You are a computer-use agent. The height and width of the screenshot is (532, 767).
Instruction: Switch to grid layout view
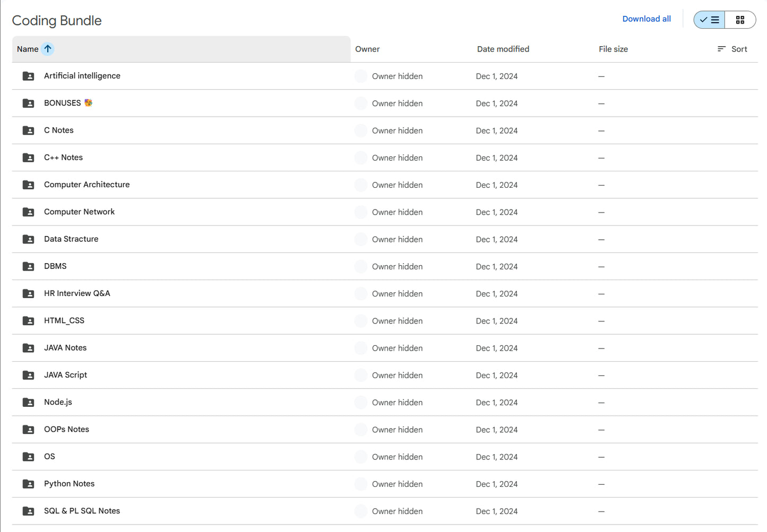pyautogui.click(x=740, y=20)
